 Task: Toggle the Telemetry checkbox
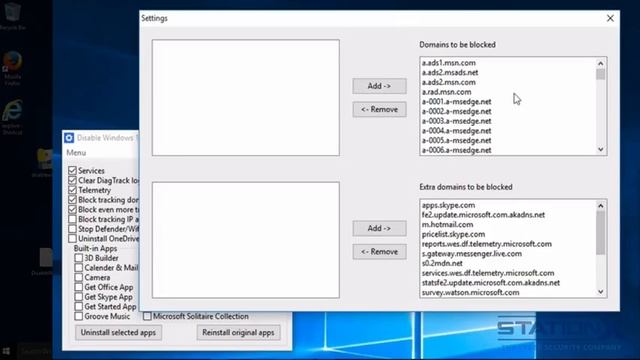click(x=72, y=190)
